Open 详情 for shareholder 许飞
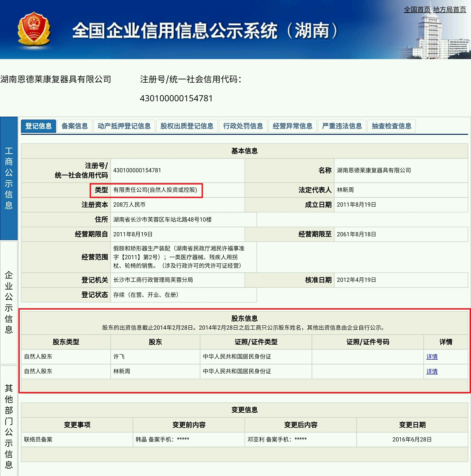 [432, 357]
